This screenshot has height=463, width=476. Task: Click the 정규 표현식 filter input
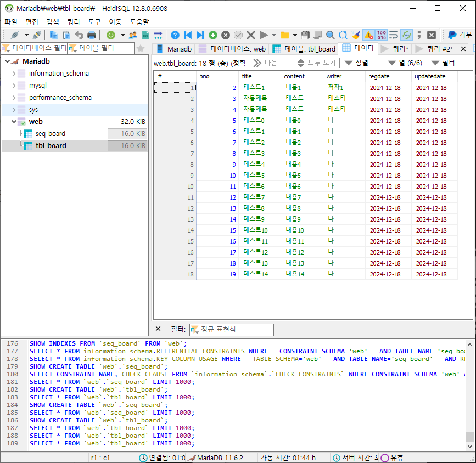point(231,330)
